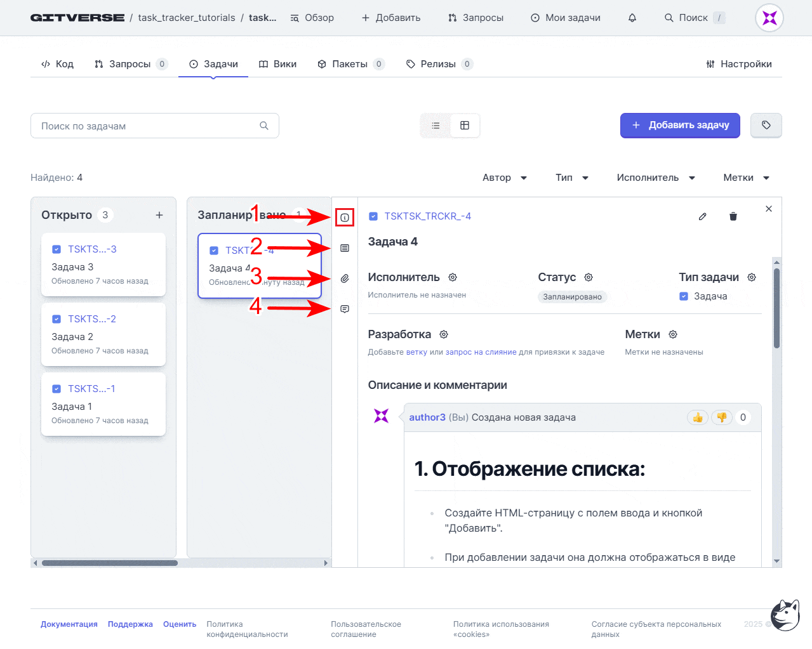Click the Запланировано status badge
The image size is (812, 649).
572,297
